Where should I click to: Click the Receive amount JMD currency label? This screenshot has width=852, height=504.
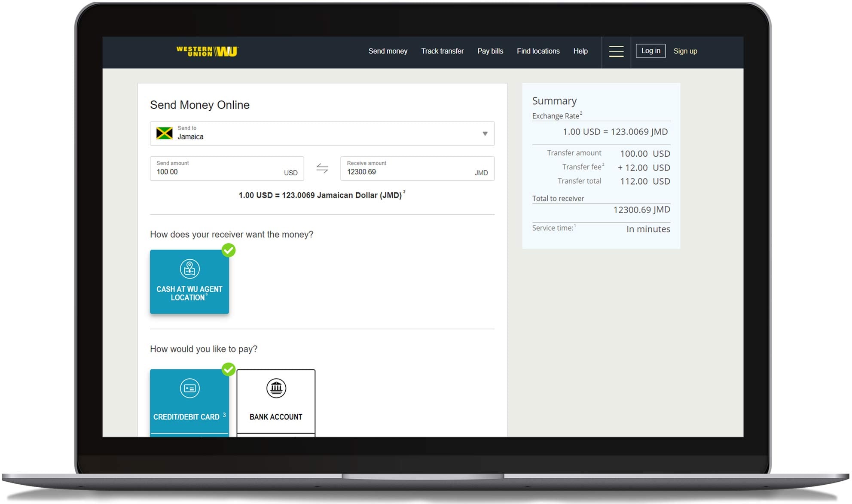click(x=481, y=173)
